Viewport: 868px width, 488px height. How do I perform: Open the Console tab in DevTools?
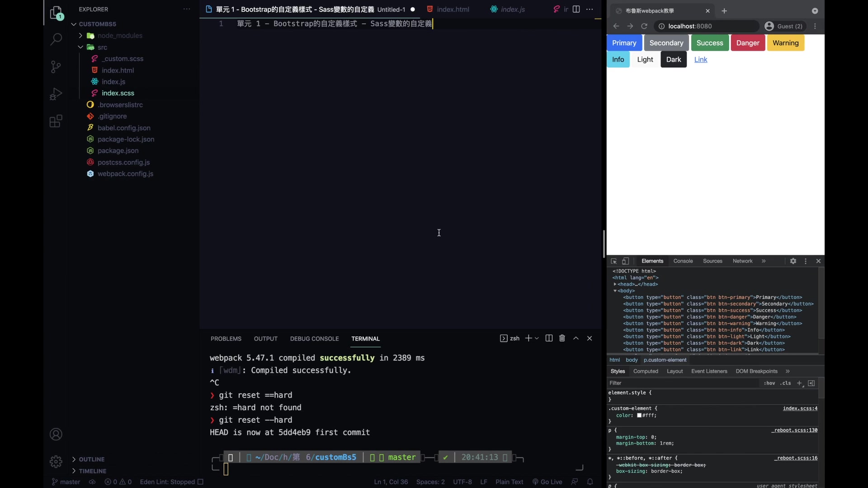[x=683, y=261]
